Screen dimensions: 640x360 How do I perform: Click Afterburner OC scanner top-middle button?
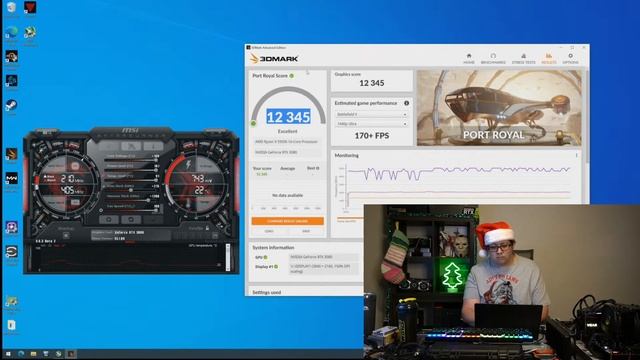[x=131, y=146]
